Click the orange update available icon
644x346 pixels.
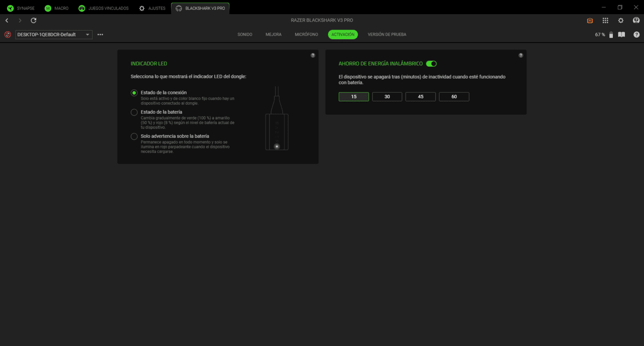point(590,21)
